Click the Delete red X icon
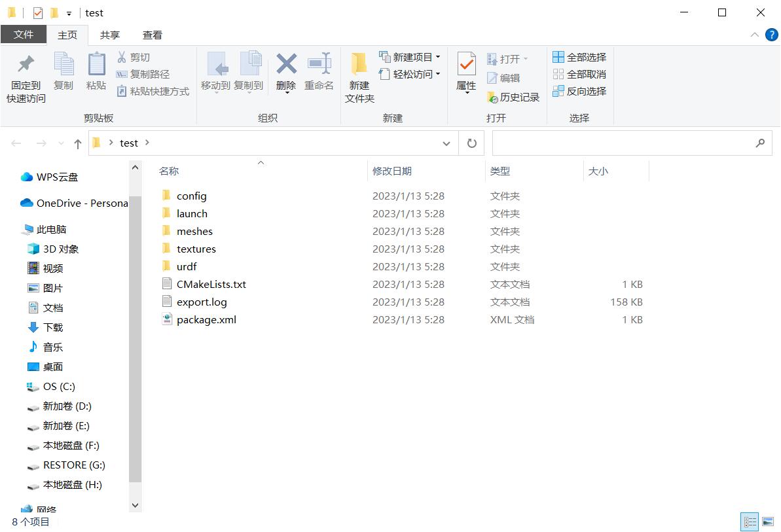The width and height of the screenshot is (781, 532). click(286, 64)
